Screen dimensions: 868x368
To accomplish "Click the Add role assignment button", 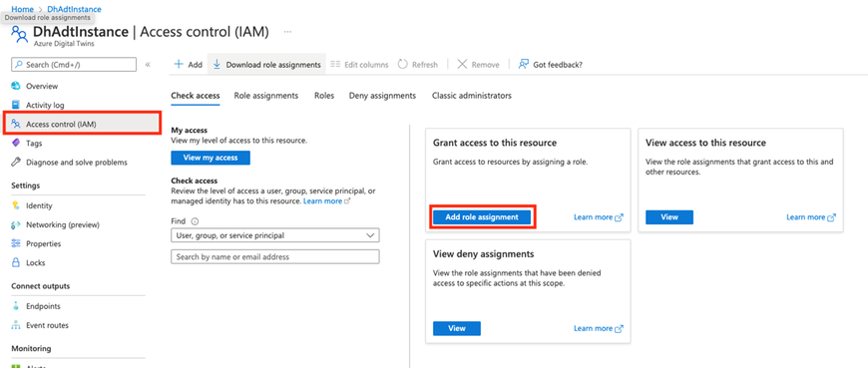I will (482, 217).
